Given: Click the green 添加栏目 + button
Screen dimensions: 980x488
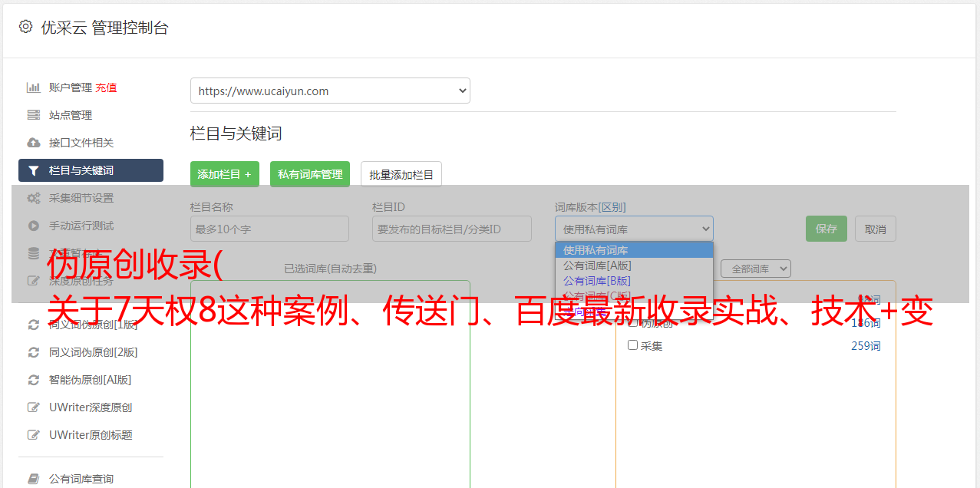Looking at the screenshot, I should (x=225, y=174).
